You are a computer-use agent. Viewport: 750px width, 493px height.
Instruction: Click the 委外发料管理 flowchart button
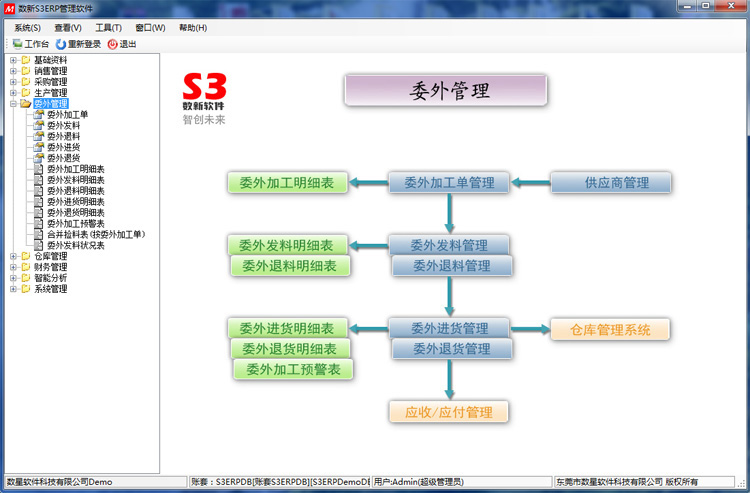tap(449, 245)
